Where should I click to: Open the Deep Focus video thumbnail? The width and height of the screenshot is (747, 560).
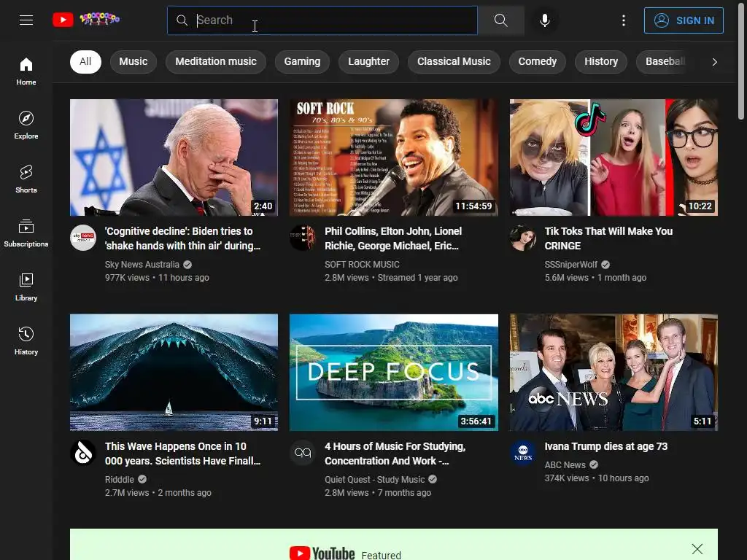393,372
